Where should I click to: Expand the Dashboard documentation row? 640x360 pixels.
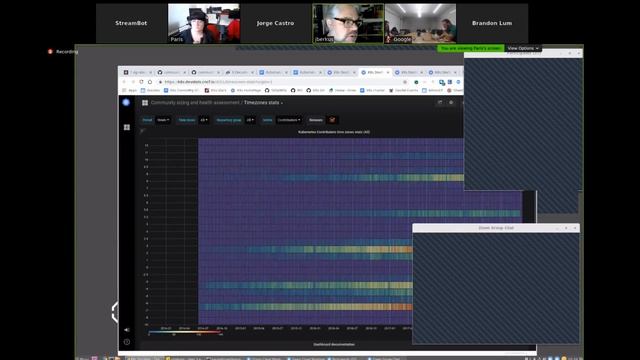coord(334,344)
